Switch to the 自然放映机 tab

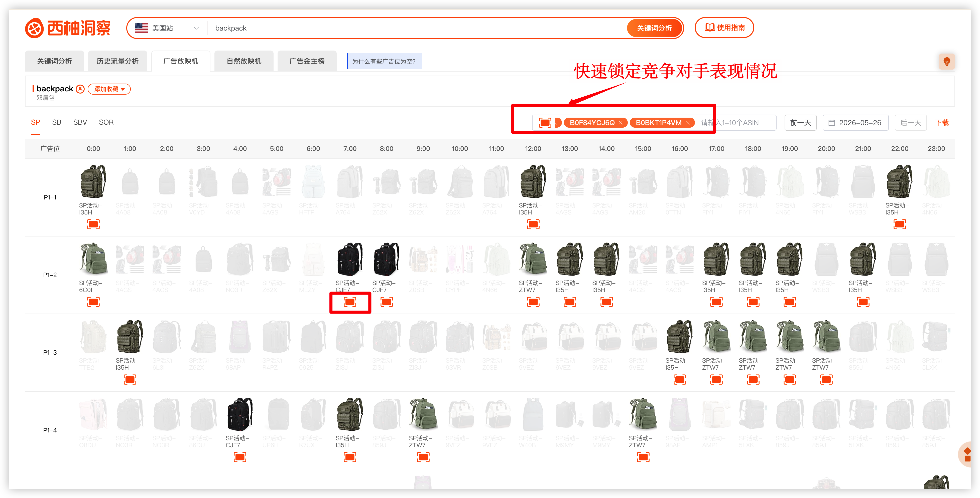point(244,61)
